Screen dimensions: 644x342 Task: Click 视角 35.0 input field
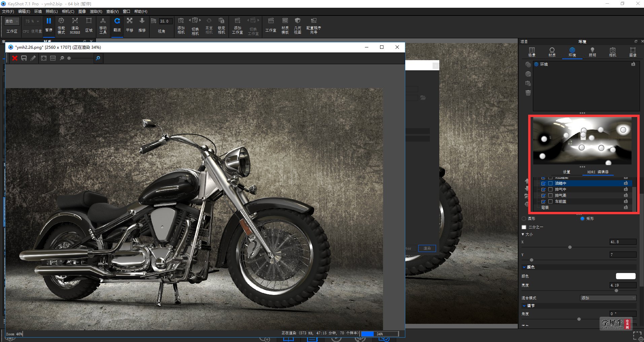(x=166, y=21)
